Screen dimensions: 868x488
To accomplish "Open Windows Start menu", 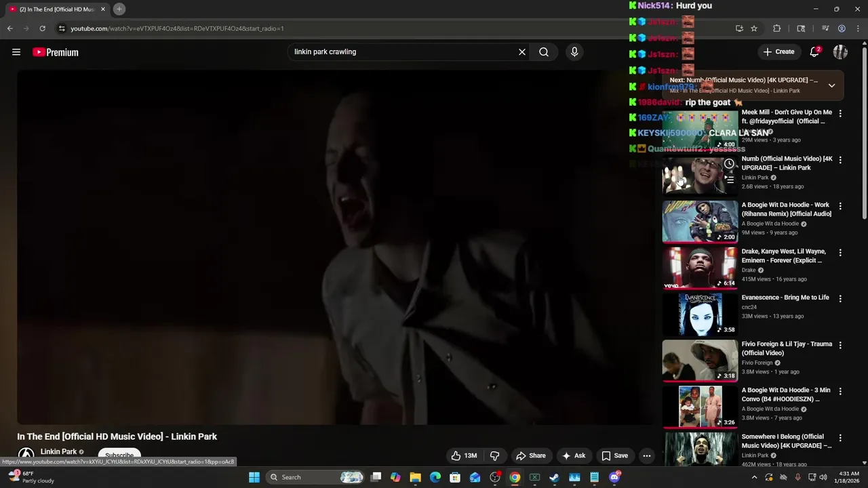I will coord(254,477).
